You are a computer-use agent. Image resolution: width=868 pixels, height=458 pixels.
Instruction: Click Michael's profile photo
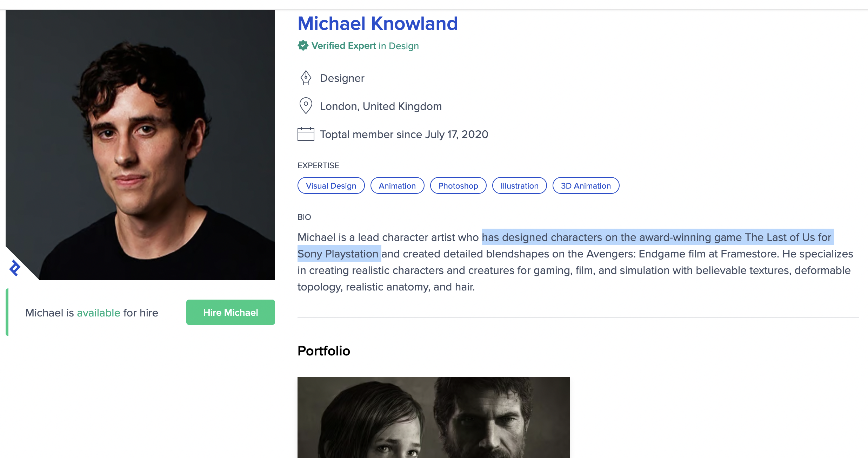point(140,145)
